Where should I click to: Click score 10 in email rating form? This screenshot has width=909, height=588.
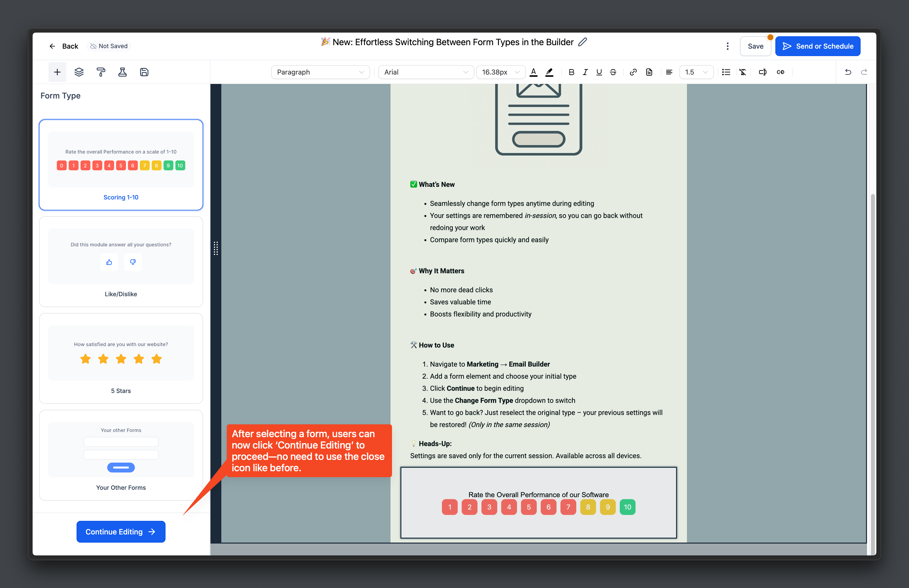(x=627, y=507)
